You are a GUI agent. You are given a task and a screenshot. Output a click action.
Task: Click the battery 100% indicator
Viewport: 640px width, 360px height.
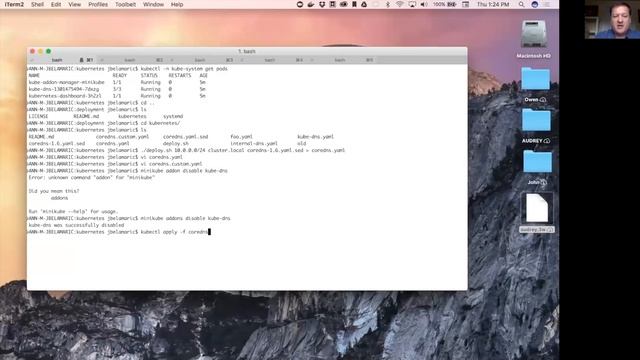(x=444, y=4)
